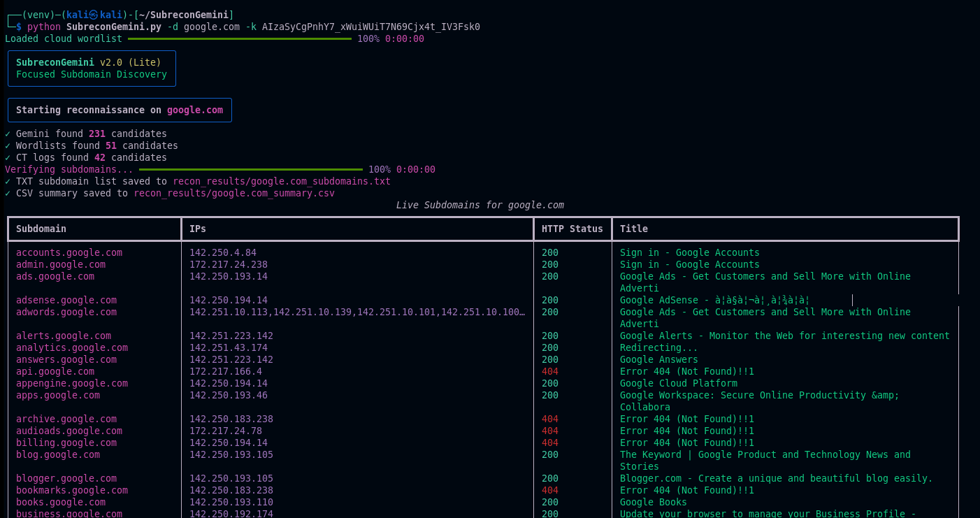Click the api.google.com subdomain

click(x=55, y=371)
